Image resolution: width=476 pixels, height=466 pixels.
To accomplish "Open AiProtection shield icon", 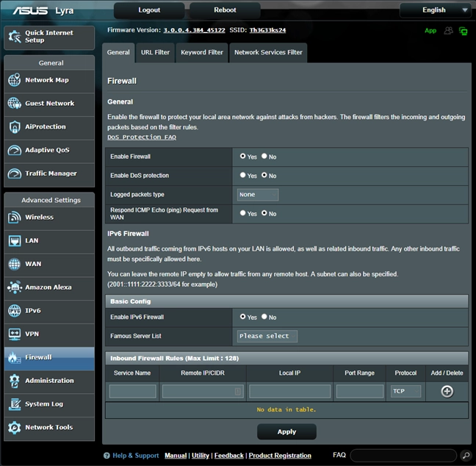I will tap(14, 126).
